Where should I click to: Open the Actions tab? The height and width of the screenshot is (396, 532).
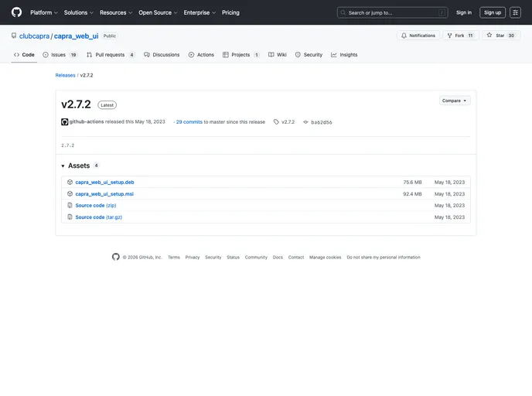click(x=201, y=55)
